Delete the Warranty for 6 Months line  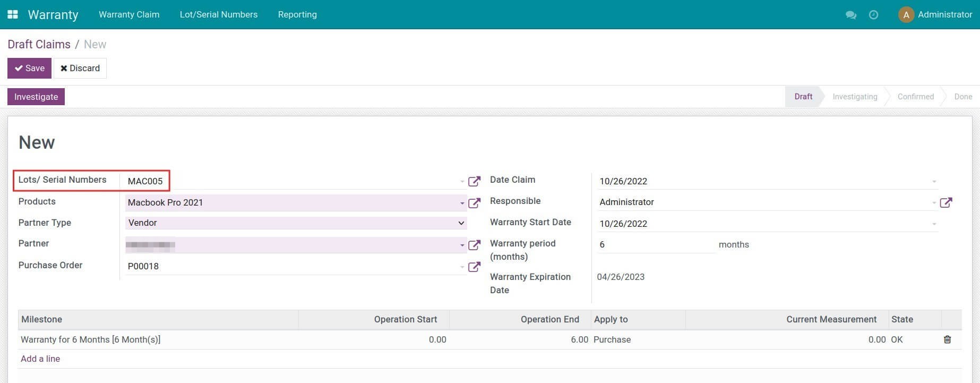pos(947,339)
